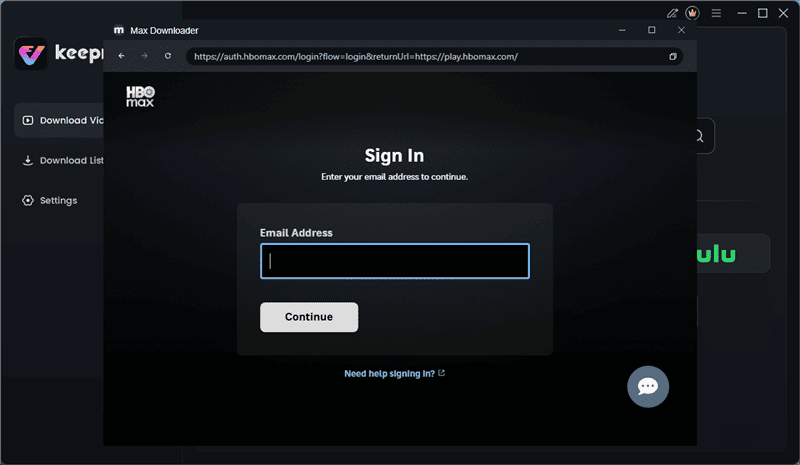
Task: Open the chat support bubble
Action: (648, 386)
